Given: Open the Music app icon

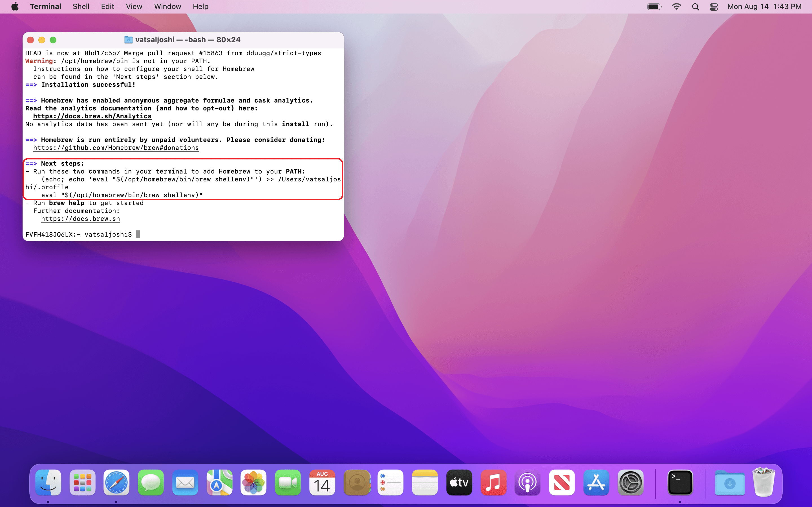Looking at the screenshot, I should pyautogui.click(x=493, y=483).
